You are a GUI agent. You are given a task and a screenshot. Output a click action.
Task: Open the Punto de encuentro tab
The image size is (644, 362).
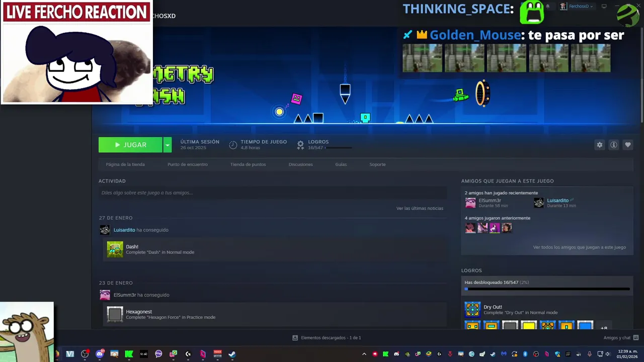188,164
